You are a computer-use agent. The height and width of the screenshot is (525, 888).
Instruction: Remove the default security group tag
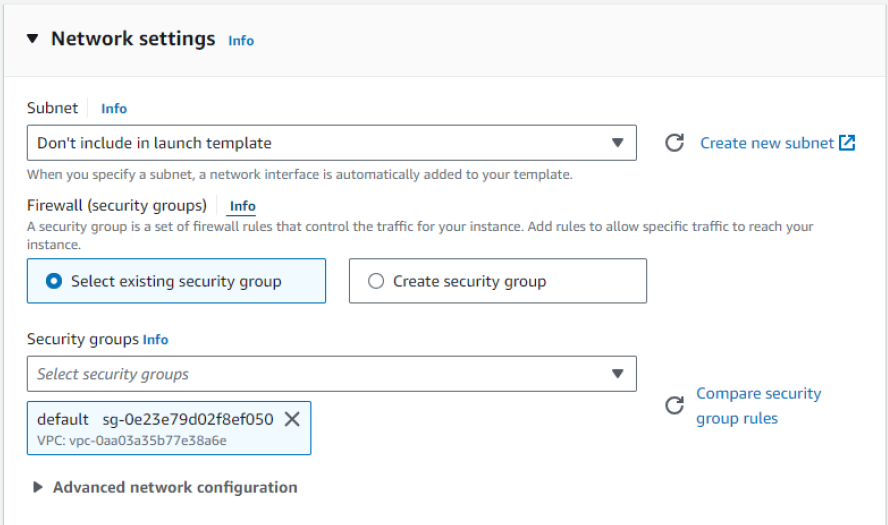pos(292,419)
